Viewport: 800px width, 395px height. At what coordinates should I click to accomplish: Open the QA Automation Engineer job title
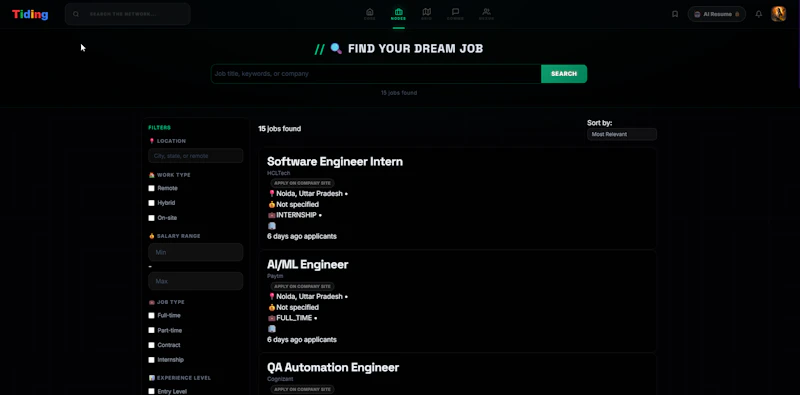pyautogui.click(x=333, y=367)
